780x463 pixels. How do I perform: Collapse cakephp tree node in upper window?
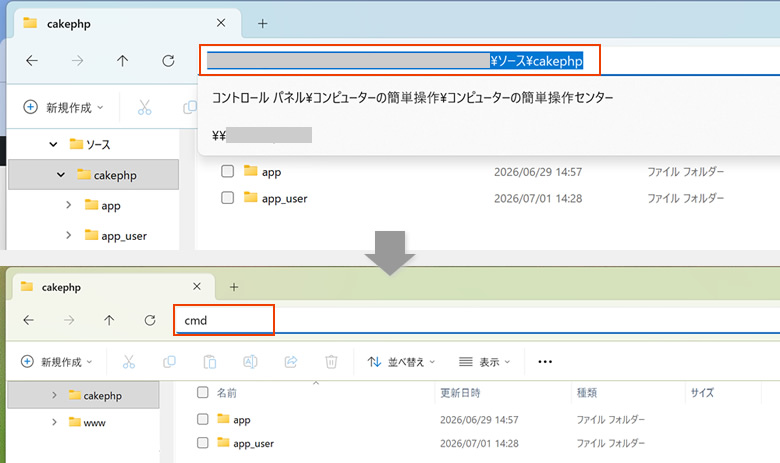(61, 175)
